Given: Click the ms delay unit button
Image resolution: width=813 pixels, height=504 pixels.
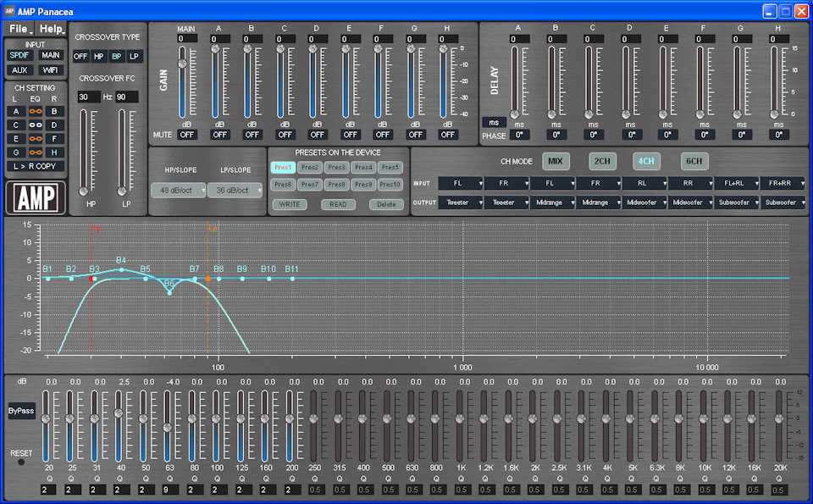Looking at the screenshot, I should 494,122.
